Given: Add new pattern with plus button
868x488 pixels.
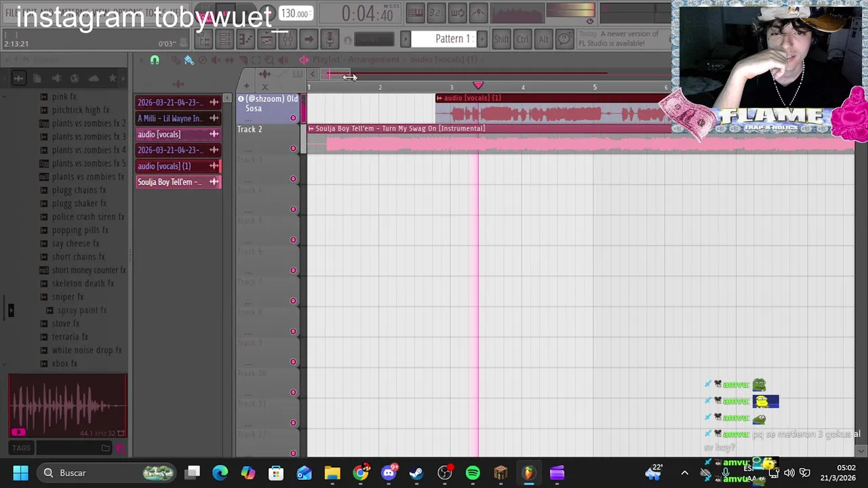Looking at the screenshot, I should click(482, 39).
